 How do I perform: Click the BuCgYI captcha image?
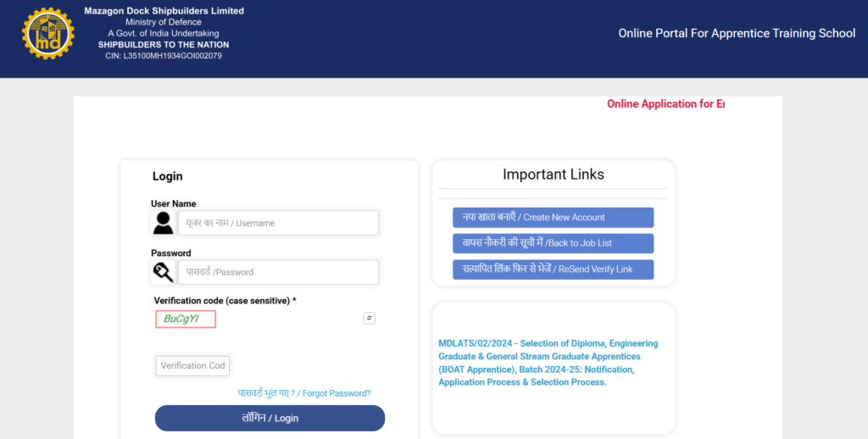tap(186, 319)
